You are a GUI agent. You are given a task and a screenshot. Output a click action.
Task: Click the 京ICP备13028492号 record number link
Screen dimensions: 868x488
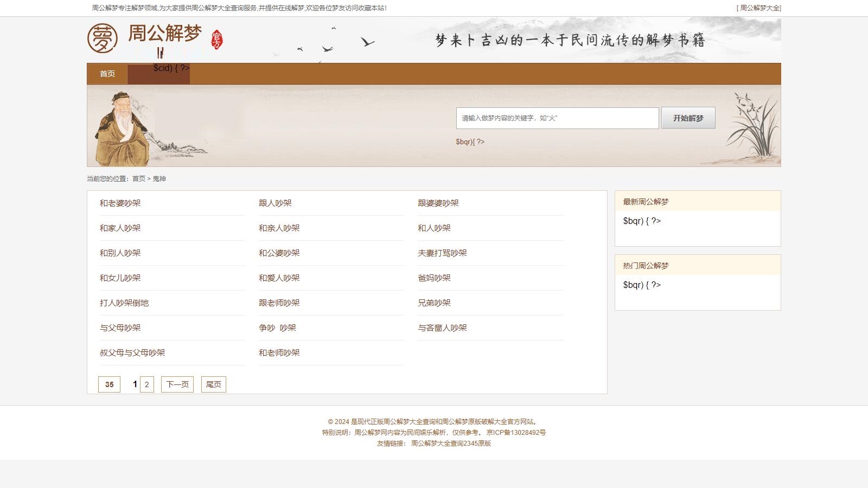(x=516, y=432)
